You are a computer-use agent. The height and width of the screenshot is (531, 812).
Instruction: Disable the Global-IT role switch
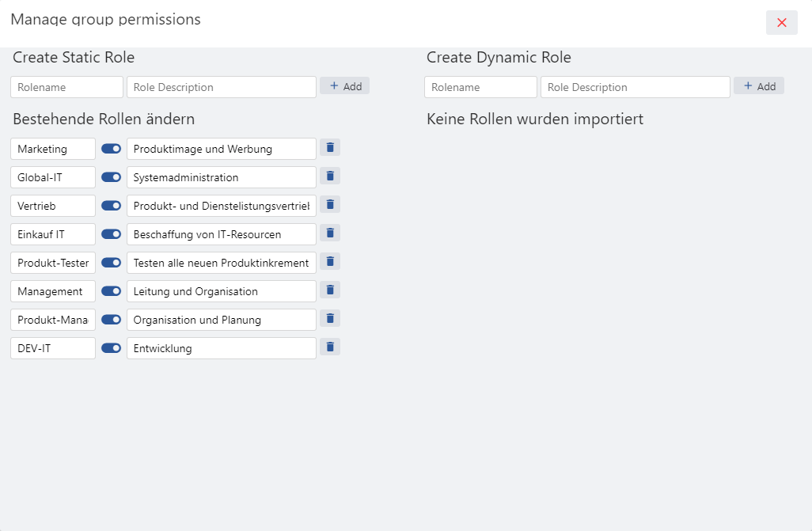tap(111, 177)
